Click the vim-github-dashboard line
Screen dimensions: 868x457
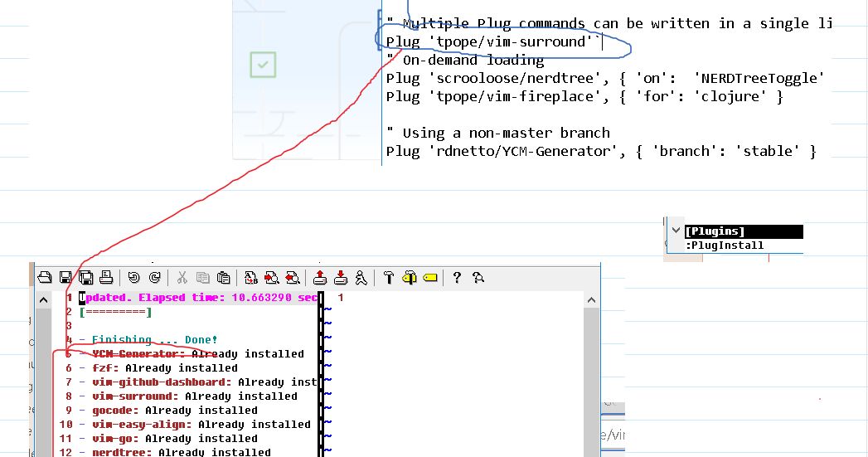pos(199,382)
